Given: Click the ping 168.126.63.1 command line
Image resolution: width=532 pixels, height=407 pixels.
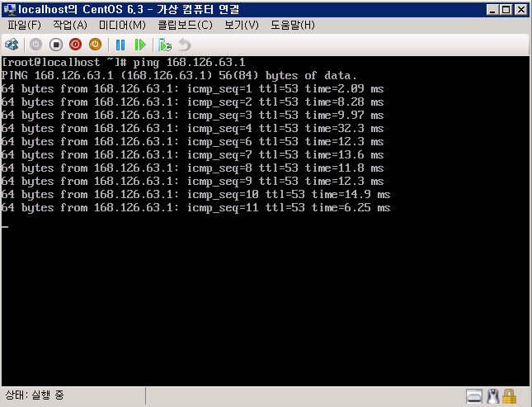Looking at the screenshot, I should [x=124, y=63].
